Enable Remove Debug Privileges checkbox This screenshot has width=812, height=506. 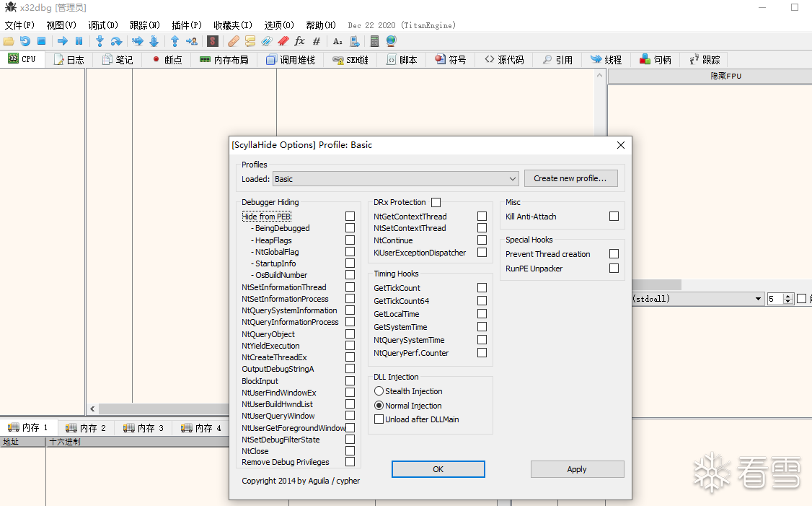[x=350, y=461]
